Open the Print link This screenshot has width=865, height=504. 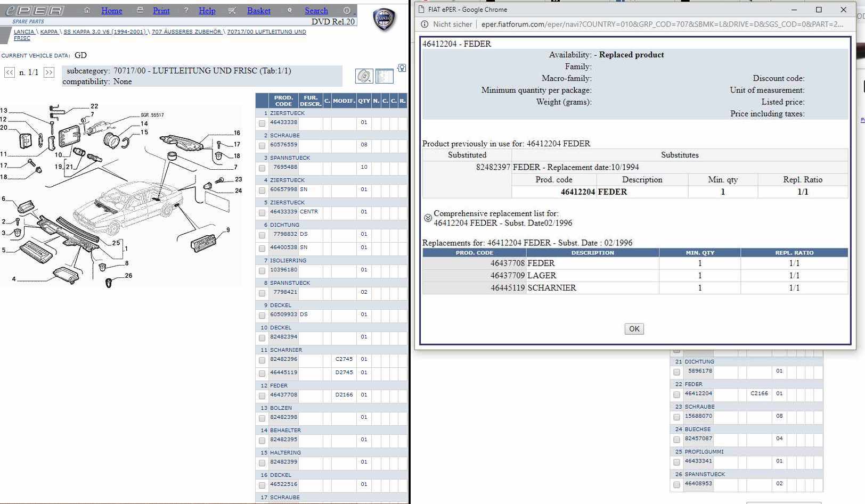pyautogui.click(x=161, y=11)
